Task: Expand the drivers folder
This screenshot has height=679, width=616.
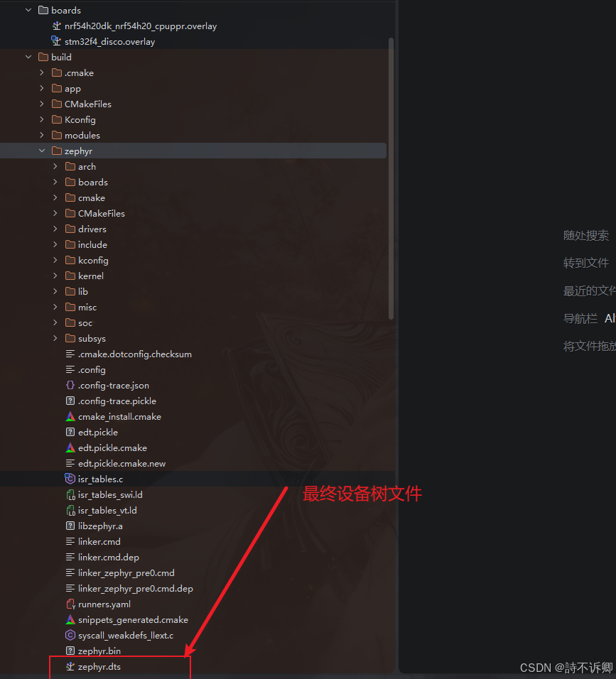Action: point(55,229)
